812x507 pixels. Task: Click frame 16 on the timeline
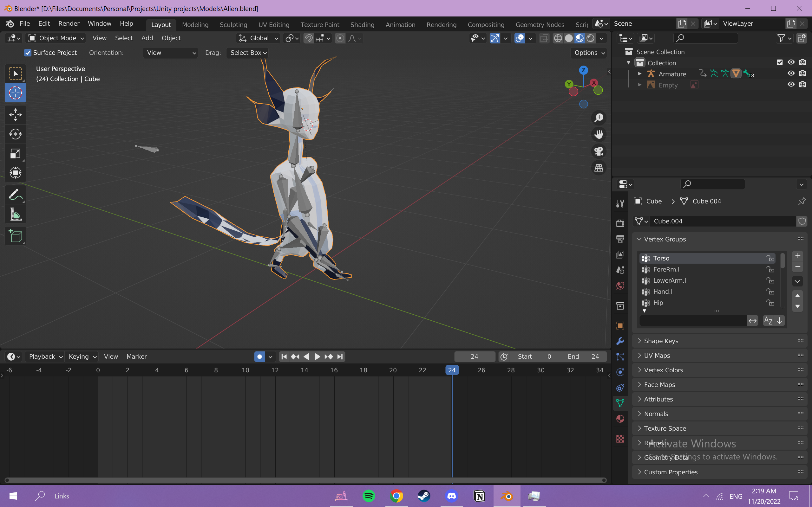tap(334, 370)
